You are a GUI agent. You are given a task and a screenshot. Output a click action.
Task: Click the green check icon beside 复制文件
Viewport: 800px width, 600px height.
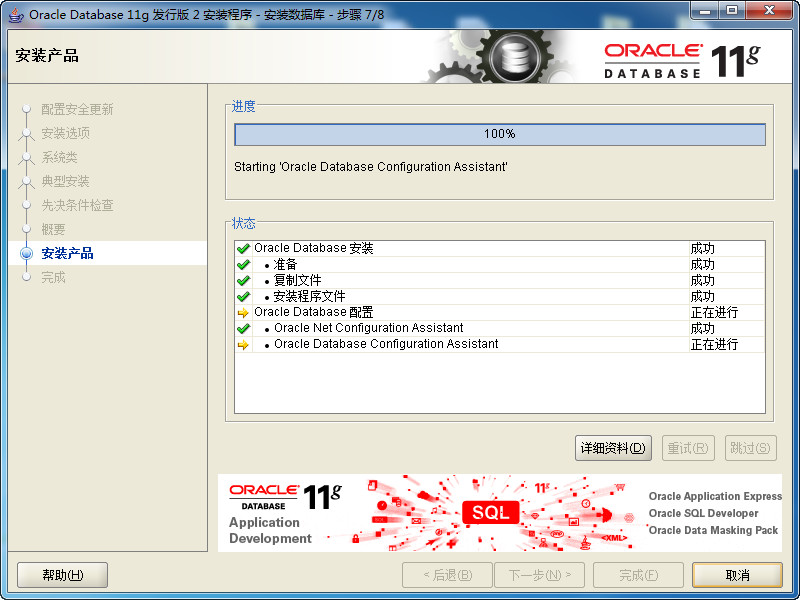(x=243, y=281)
